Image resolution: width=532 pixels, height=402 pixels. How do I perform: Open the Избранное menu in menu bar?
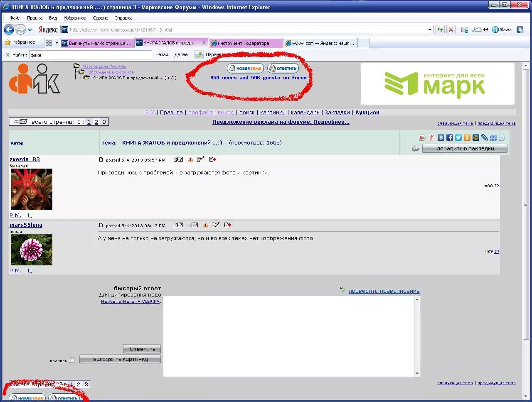coord(75,18)
